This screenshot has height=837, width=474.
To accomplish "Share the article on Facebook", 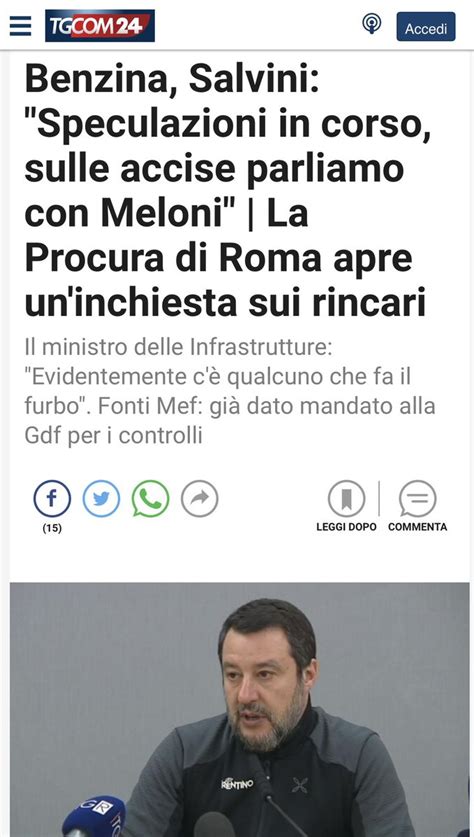I will coord(52,499).
